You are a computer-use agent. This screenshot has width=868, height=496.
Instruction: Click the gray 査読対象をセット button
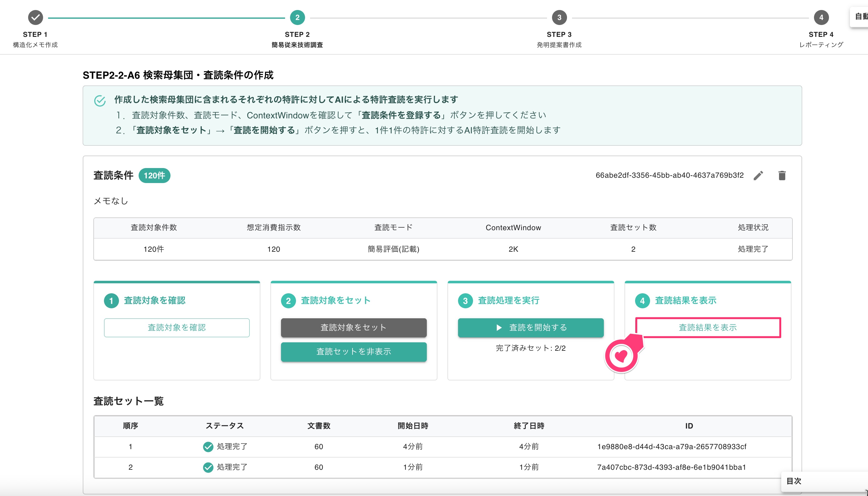tap(353, 327)
